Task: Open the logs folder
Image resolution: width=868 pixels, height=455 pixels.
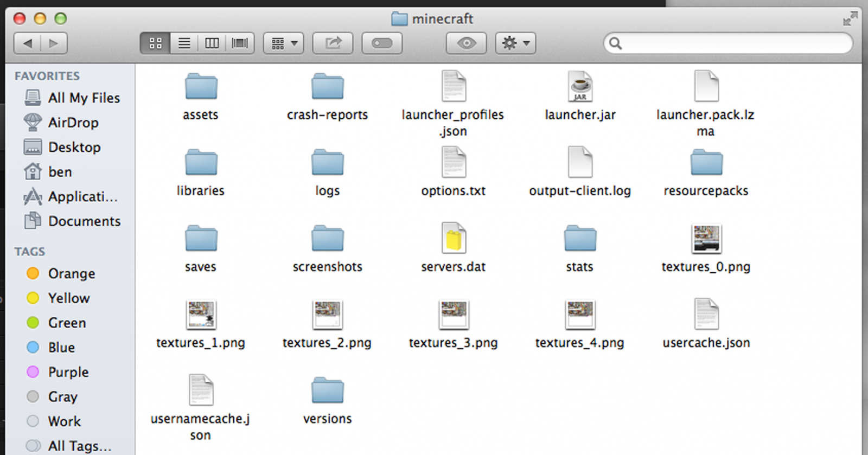Action: coord(327,163)
